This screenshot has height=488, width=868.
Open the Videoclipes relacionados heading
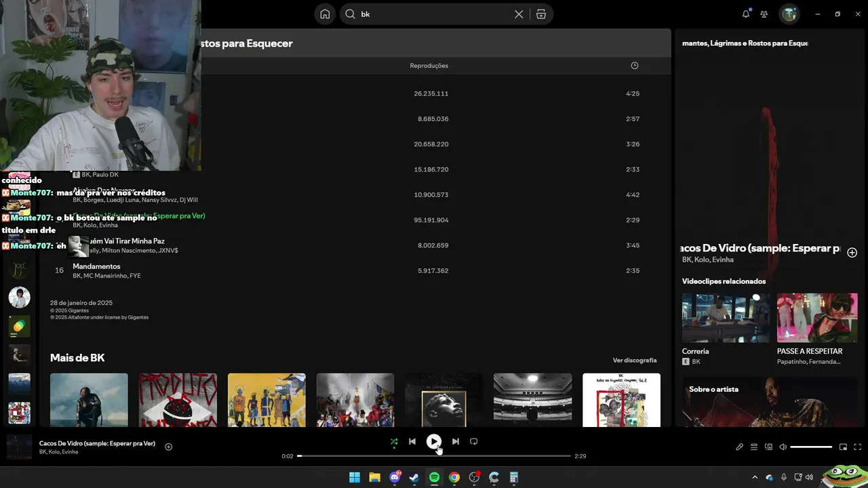point(724,281)
